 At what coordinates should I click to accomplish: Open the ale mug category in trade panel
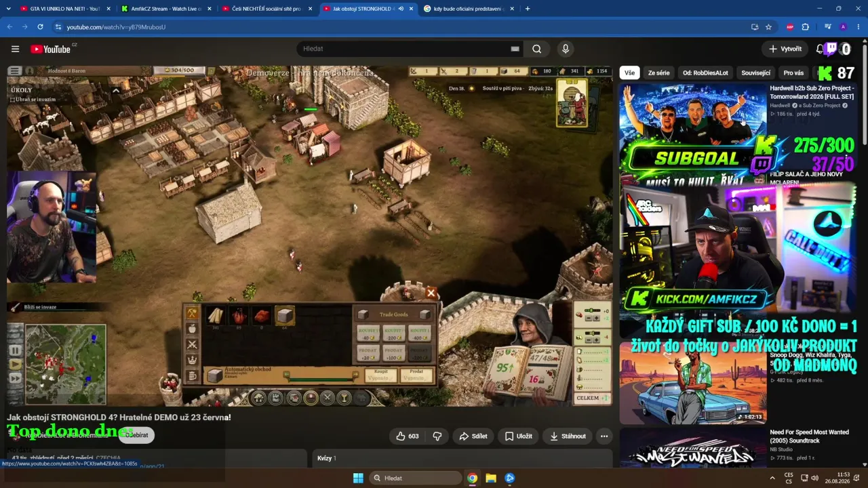click(x=192, y=375)
